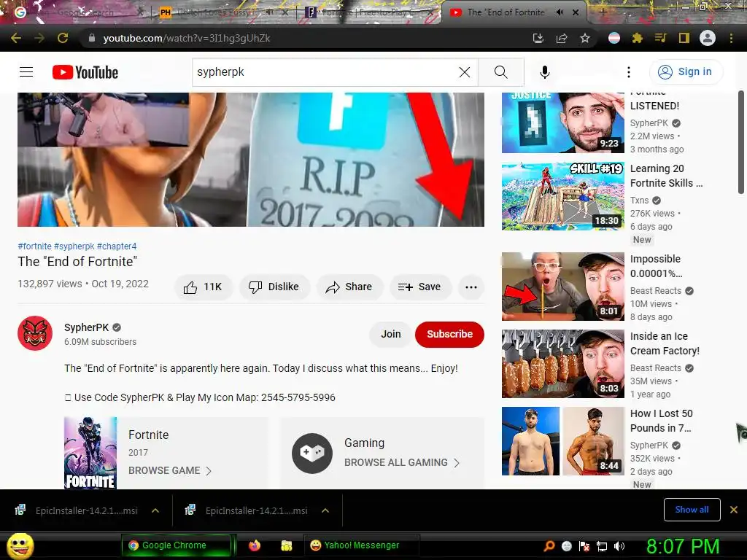Screen dimensions: 747x560
Task: Open the Chrome profile avatar
Action: 708,38
